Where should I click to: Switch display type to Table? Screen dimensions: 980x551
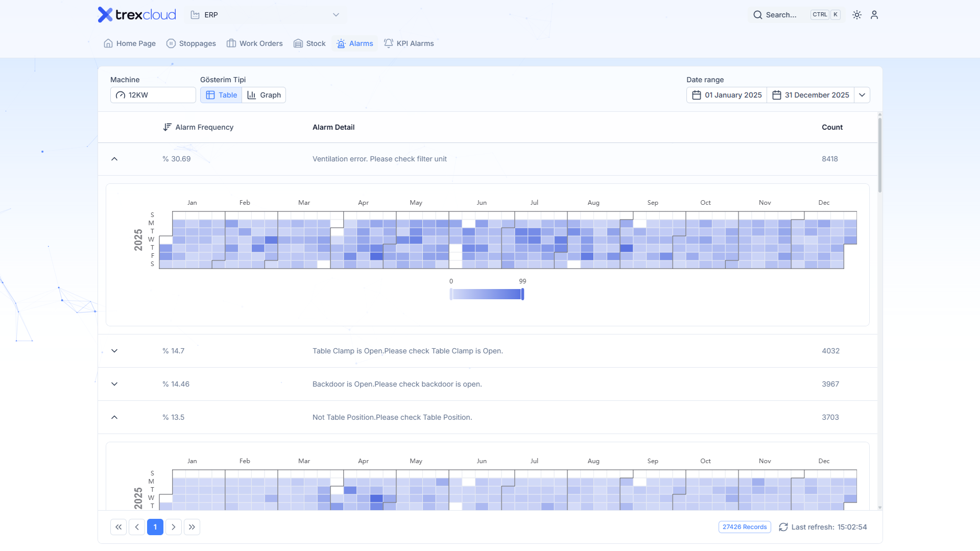pyautogui.click(x=221, y=95)
